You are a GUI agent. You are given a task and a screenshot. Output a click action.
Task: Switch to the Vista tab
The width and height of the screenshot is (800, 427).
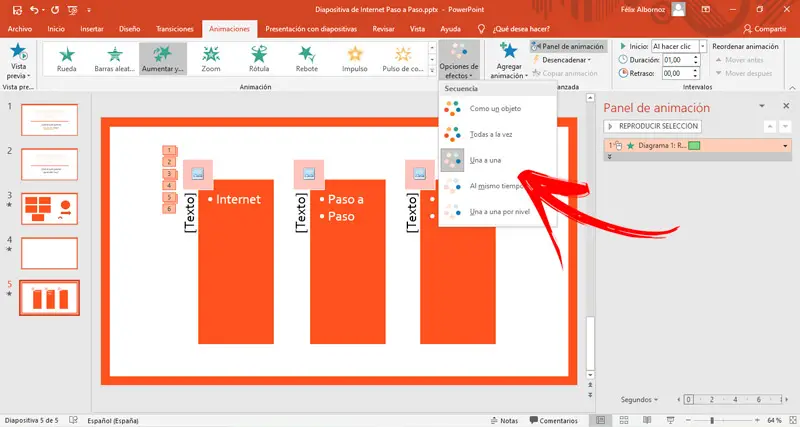pos(417,29)
